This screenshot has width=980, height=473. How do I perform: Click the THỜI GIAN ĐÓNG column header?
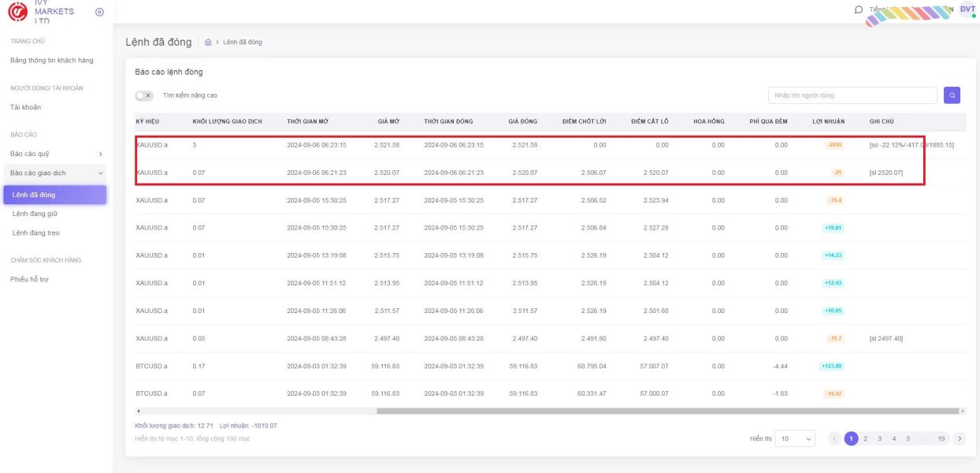448,121
